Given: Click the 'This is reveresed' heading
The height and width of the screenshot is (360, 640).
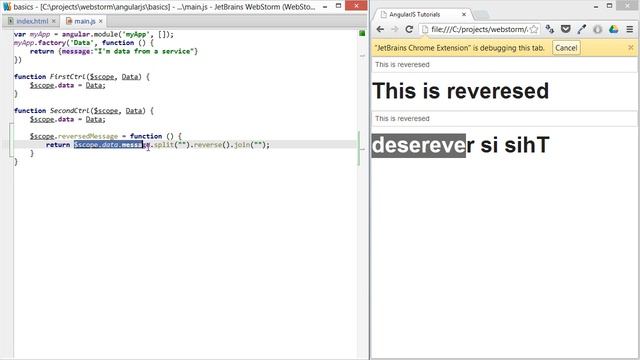Looking at the screenshot, I should (x=460, y=91).
